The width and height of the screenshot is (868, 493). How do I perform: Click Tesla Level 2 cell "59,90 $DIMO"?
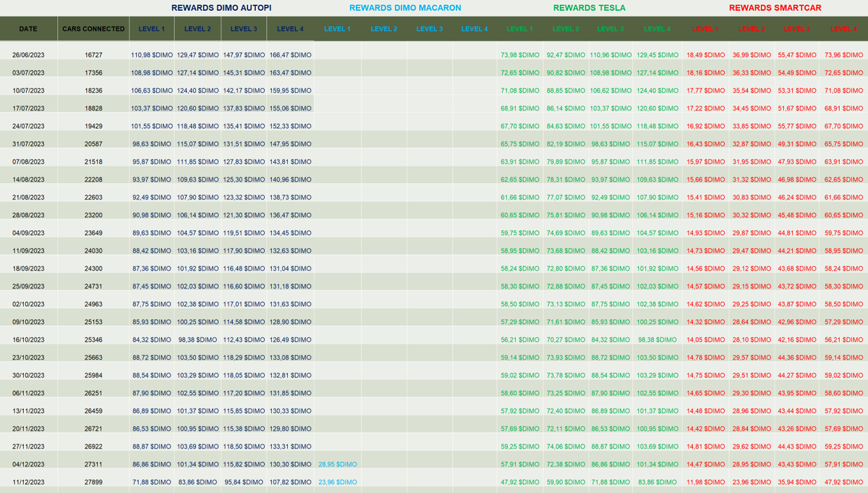566,482
